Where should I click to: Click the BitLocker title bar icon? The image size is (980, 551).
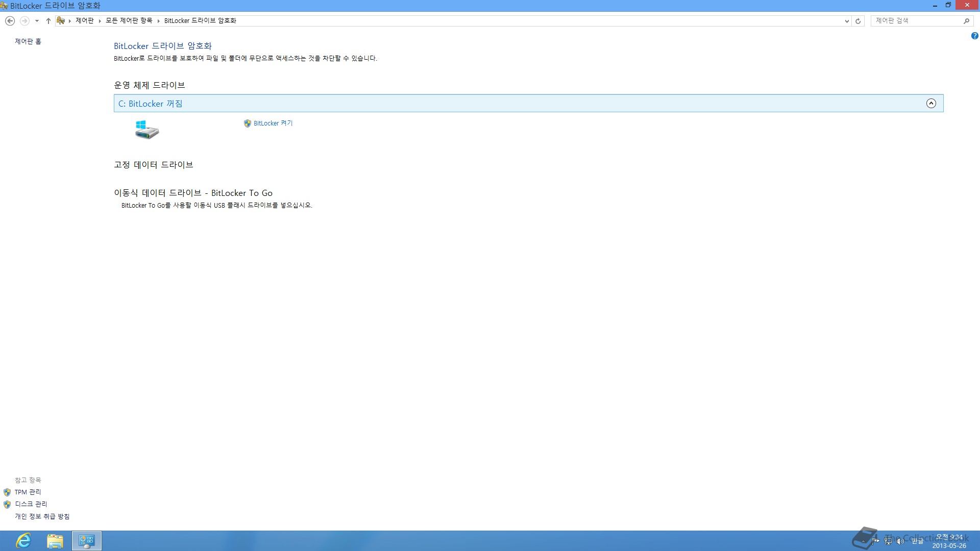tap(4, 6)
